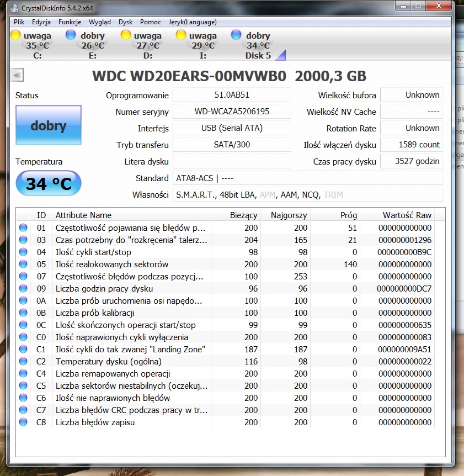Click status orb of attribute 07
Image resolution: width=464 pixels, height=476 pixels.
(23, 276)
